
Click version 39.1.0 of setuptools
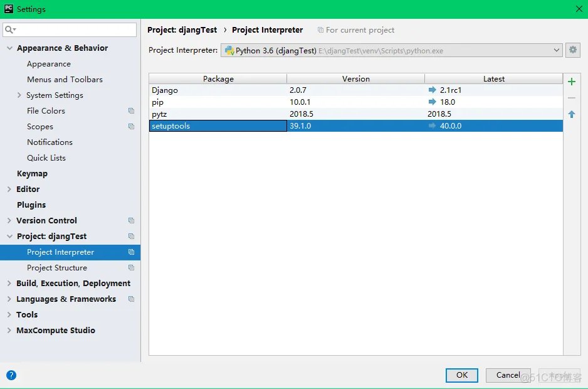coord(300,125)
